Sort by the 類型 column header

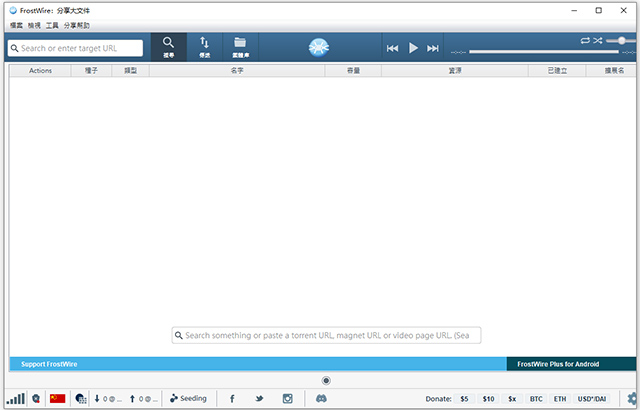click(131, 71)
